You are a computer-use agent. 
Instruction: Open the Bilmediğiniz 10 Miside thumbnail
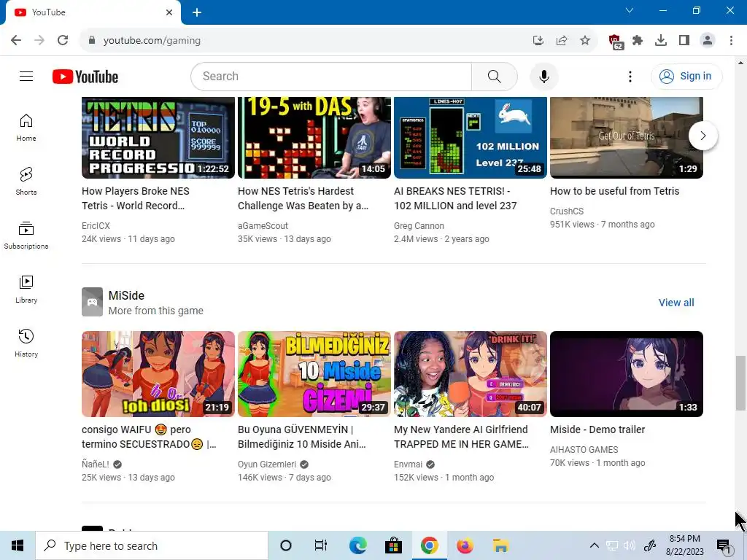[x=314, y=374]
